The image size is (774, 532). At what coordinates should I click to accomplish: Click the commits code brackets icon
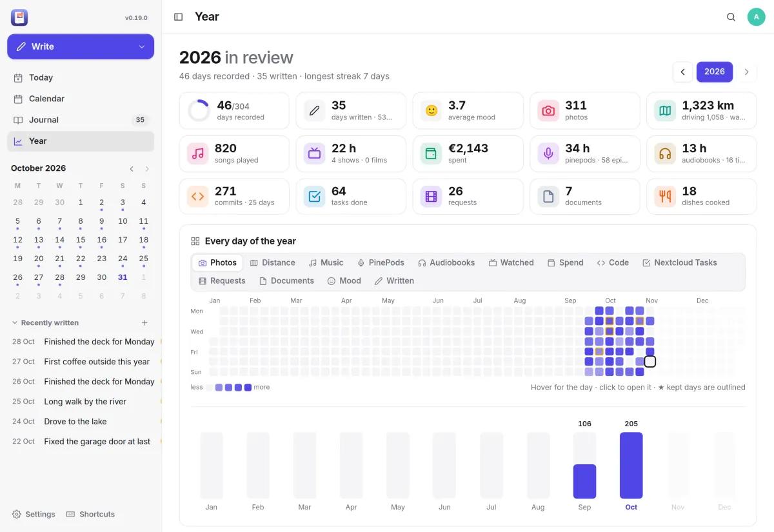pos(198,197)
